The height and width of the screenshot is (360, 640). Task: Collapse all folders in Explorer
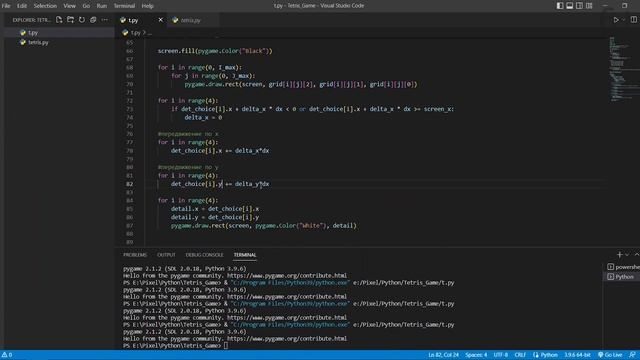point(93,20)
